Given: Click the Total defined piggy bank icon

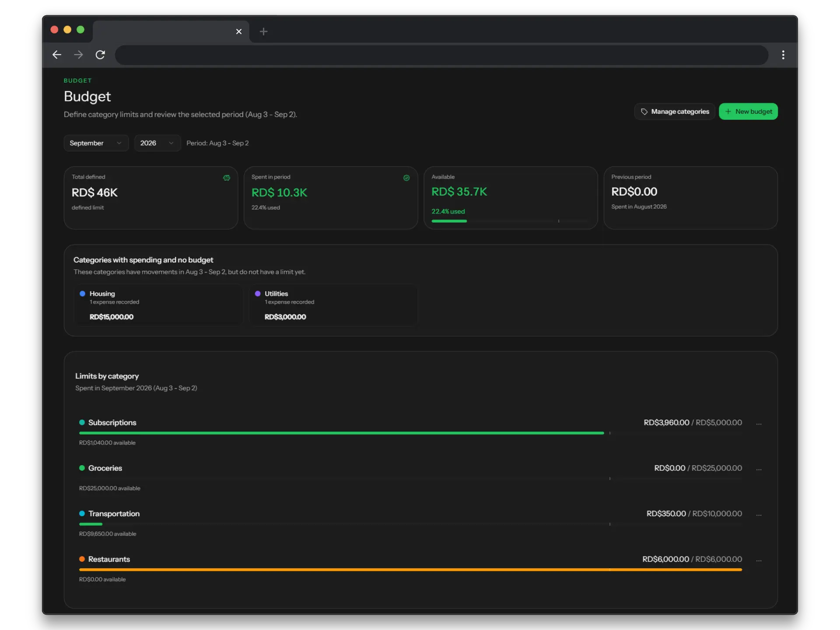Looking at the screenshot, I should click(227, 178).
